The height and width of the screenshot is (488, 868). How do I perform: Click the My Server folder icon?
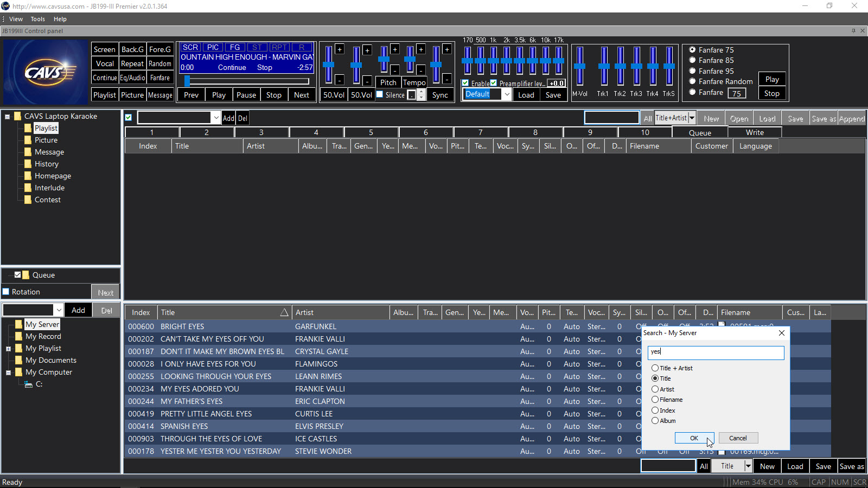pyautogui.click(x=19, y=324)
